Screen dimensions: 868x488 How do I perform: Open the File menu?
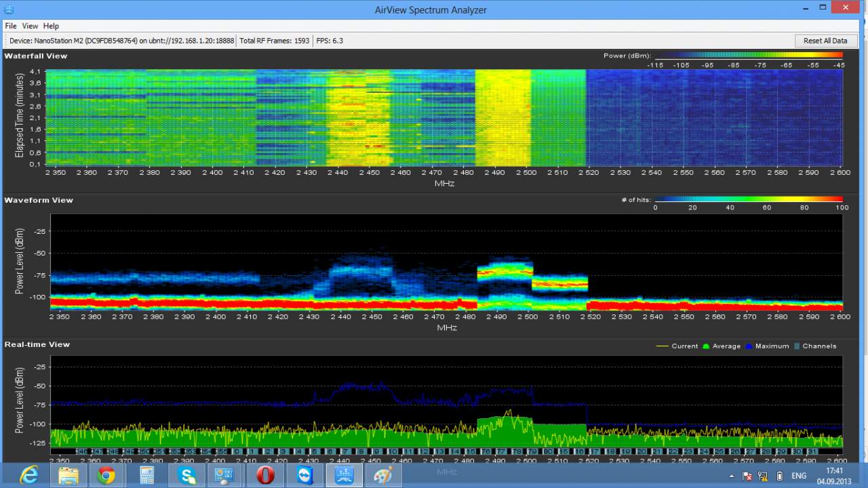point(11,26)
